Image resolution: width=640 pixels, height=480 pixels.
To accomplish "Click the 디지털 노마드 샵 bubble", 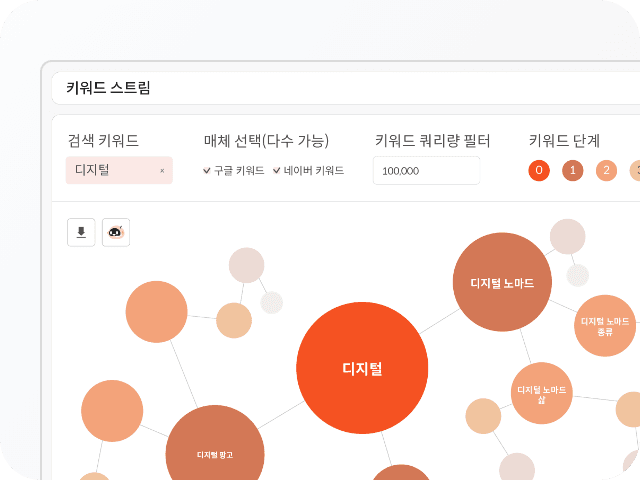I will pos(542,393).
